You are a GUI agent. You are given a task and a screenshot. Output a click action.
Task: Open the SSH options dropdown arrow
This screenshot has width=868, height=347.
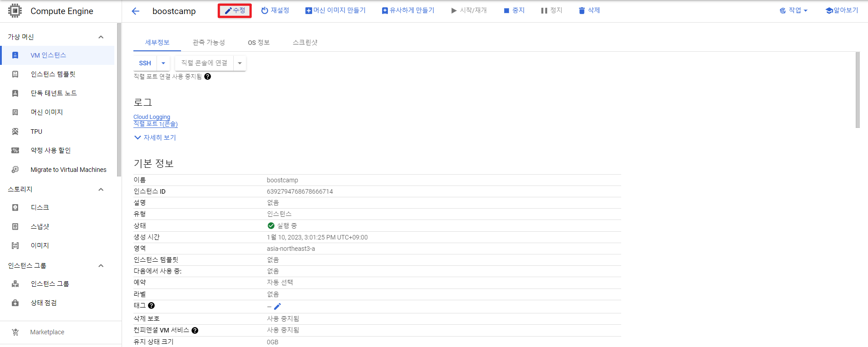coord(163,63)
